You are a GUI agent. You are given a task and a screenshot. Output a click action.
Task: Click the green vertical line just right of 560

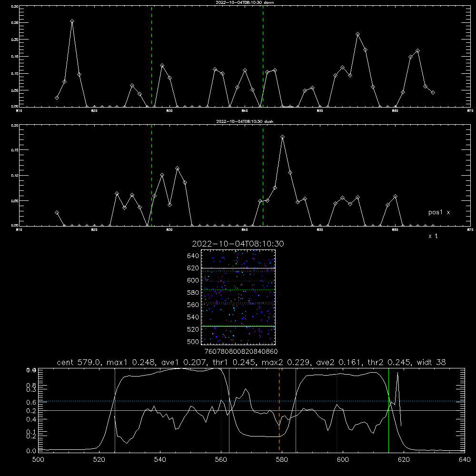229,410
